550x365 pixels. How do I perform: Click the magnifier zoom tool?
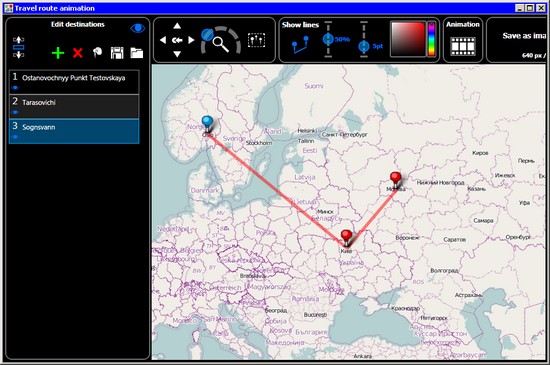pyautogui.click(x=221, y=44)
